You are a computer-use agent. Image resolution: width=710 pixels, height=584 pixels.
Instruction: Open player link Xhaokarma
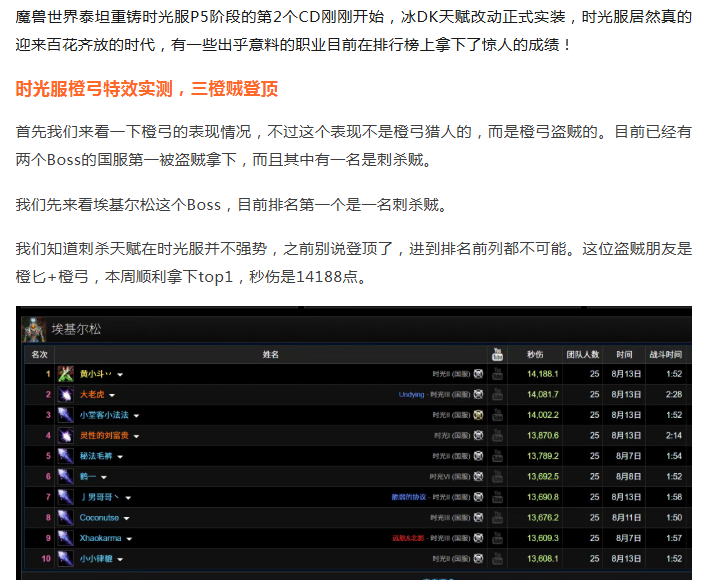(x=101, y=538)
